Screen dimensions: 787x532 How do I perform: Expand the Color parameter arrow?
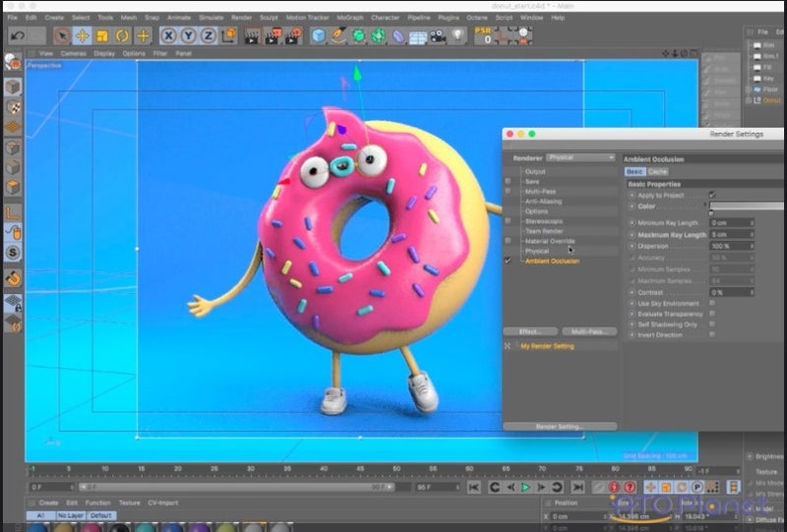pyautogui.click(x=705, y=206)
